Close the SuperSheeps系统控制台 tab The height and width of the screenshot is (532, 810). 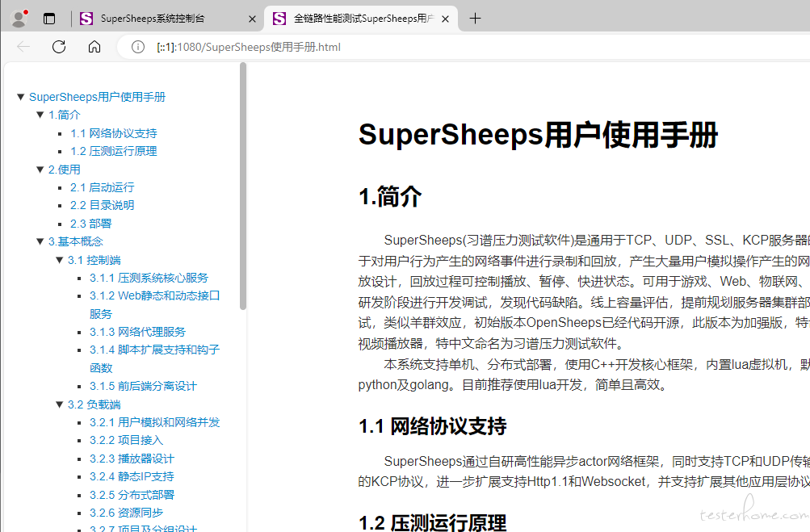(x=252, y=19)
